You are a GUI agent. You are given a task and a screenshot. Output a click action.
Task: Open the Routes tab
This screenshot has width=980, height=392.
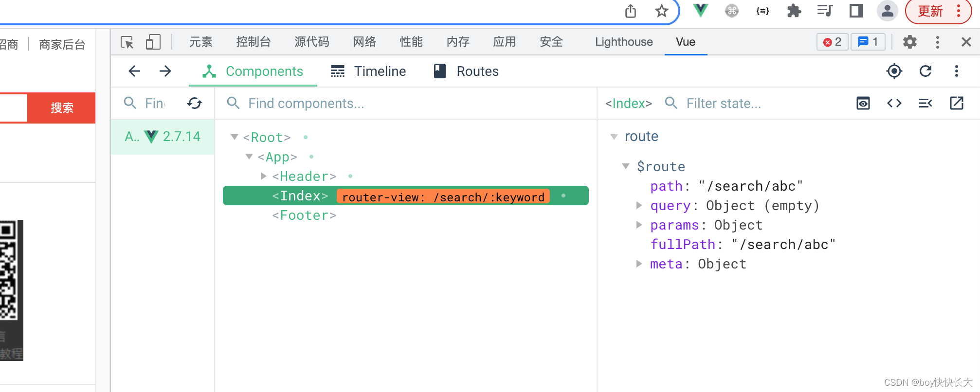coord(466,71)
